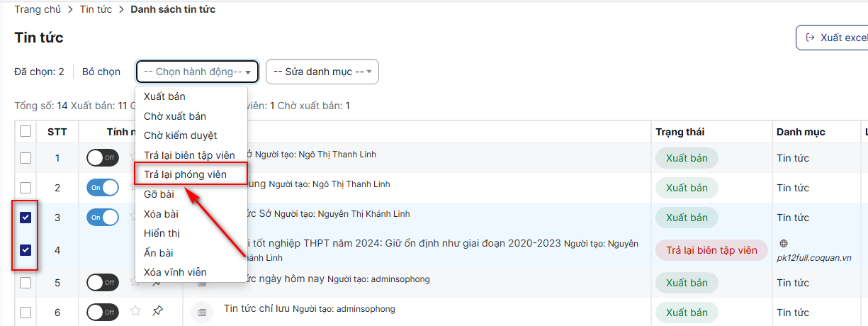Choose 'Xóa vĩnh viễn' in the action list
Screen dimensions: 868x326
pyautogui.click(x=175, y=272)
